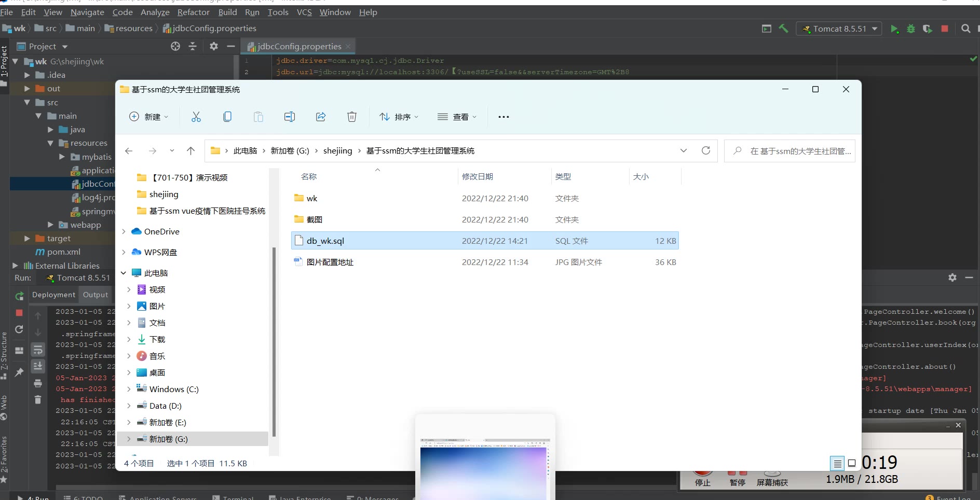This screenshot has width=980, height=500.
Task: Click the Share icon in Explorer toolbar
Action: click(321, 117)
